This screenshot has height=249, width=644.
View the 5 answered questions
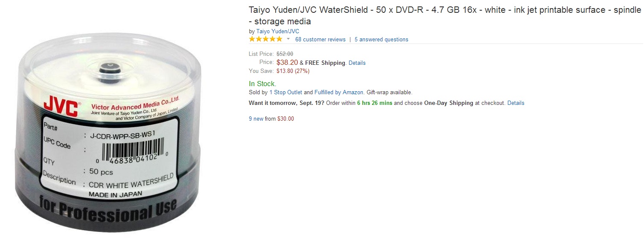pyautogui.click(x=381, y=40)
